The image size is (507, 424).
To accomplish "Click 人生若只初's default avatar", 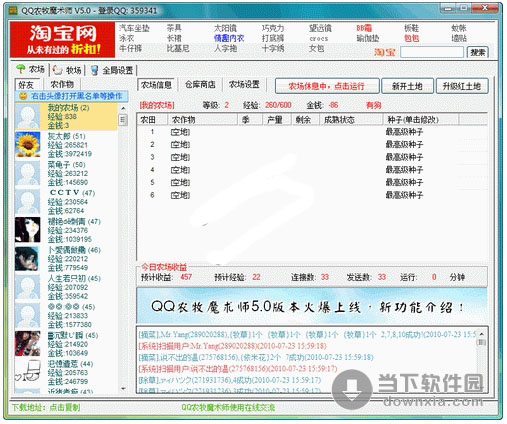I will tap(28, 287).
